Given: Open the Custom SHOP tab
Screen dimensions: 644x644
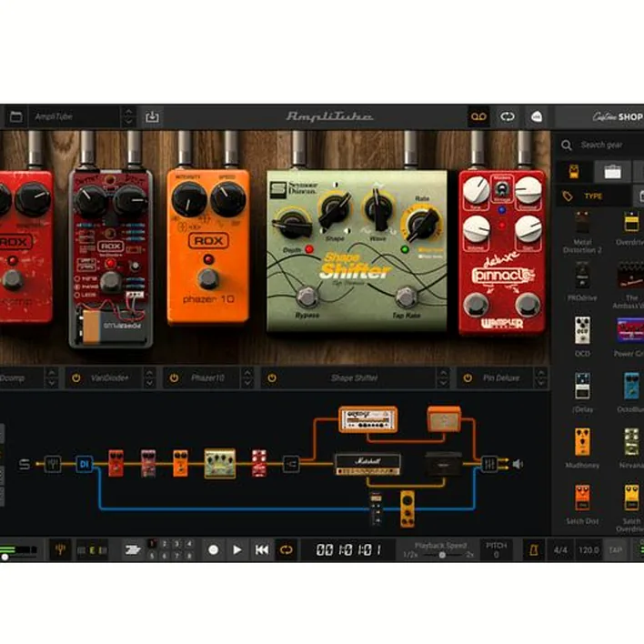Looking at the screenshot, I should 618,116.
